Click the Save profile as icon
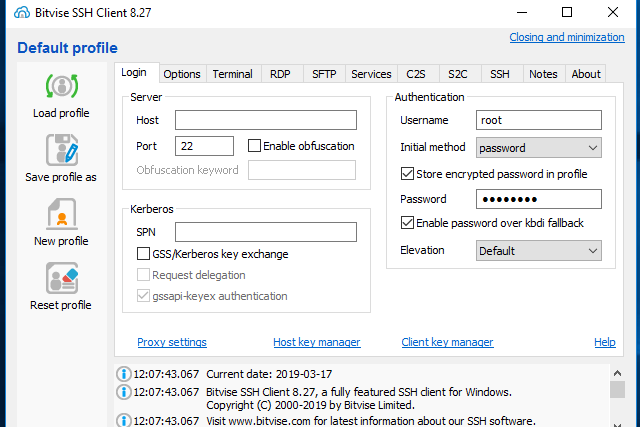The height and width of the screenshot is (427, 640). (62, 150)
